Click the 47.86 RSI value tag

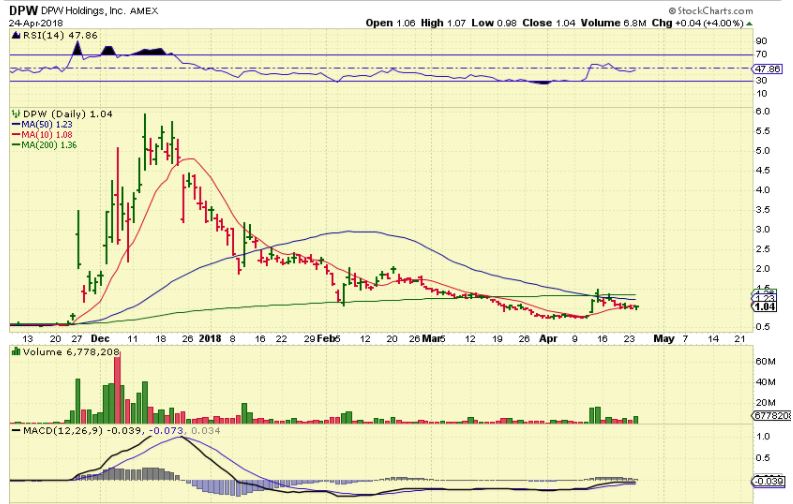tap(768, 69)
